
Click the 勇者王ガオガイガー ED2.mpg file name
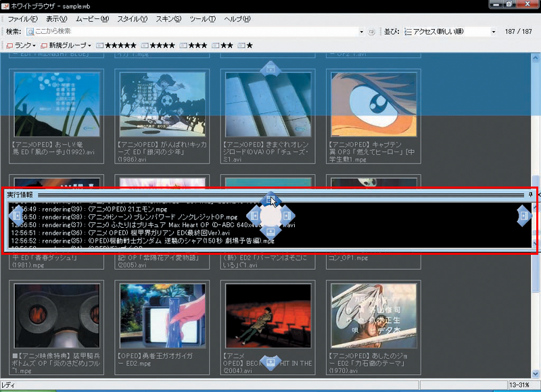tap(156, 360)
